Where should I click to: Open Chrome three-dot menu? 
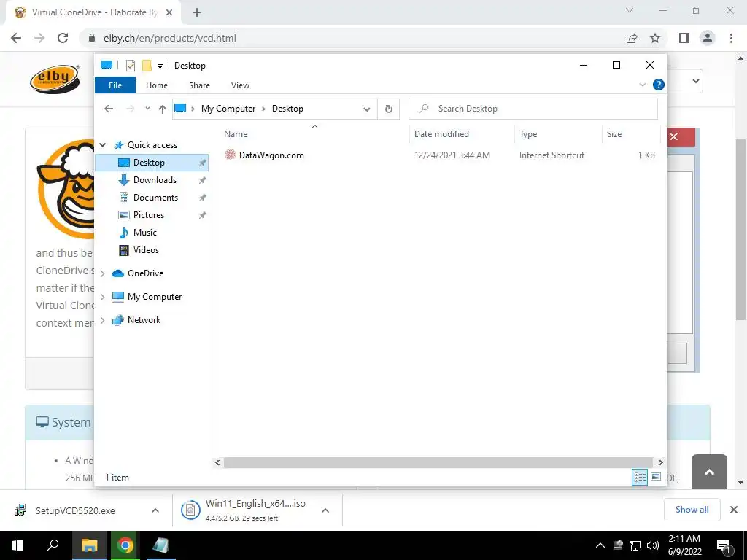731,38
